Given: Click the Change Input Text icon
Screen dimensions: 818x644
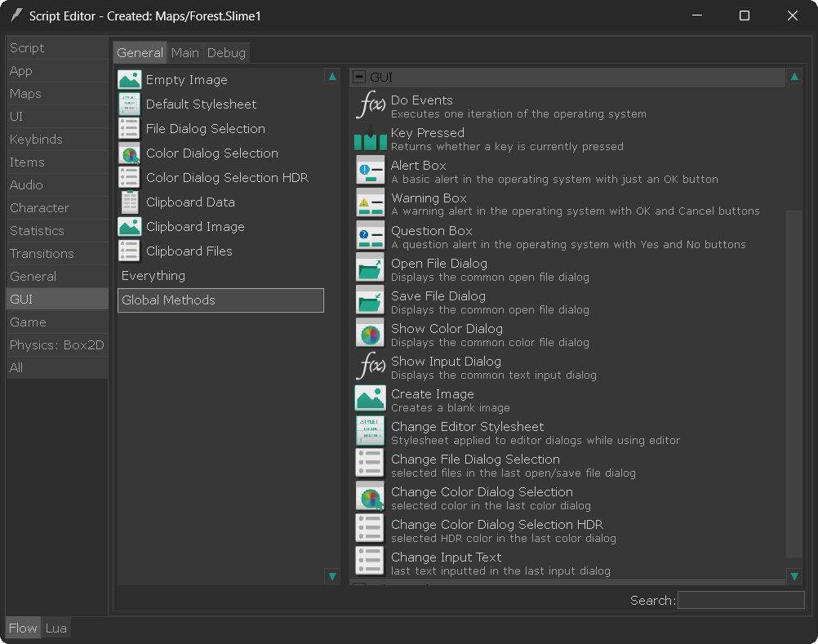Looking at the screenshot, I should 370,562.
